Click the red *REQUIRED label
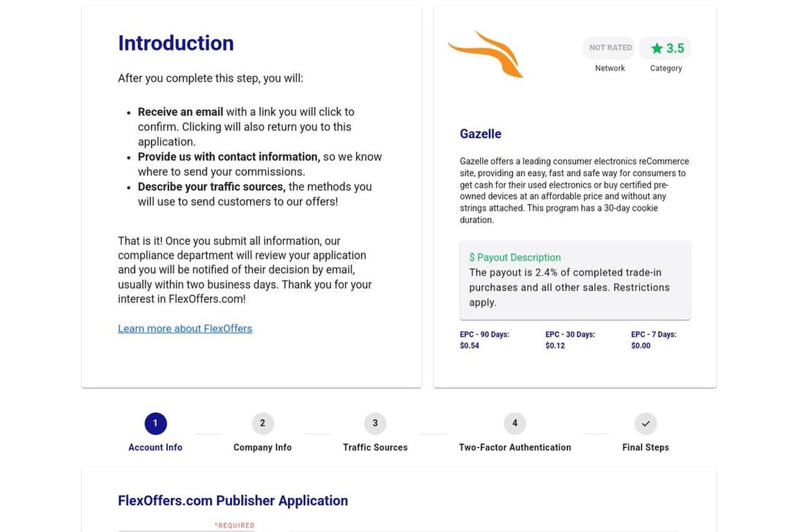 (x=234, y=525)
